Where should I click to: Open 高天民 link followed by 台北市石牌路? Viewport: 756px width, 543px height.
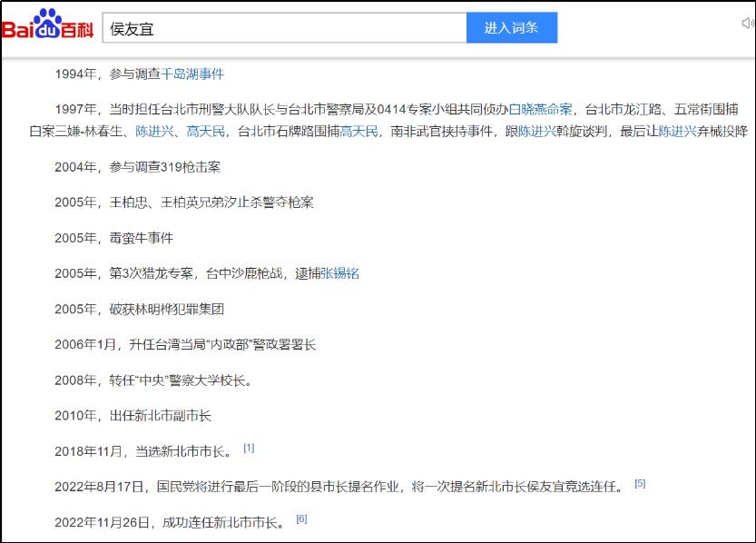point(205,131)
